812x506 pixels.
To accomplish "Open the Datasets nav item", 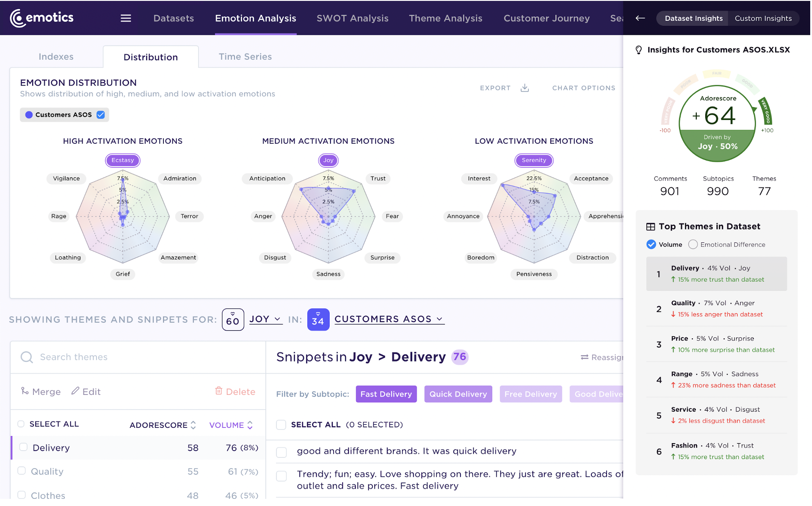I will (174, 18).
